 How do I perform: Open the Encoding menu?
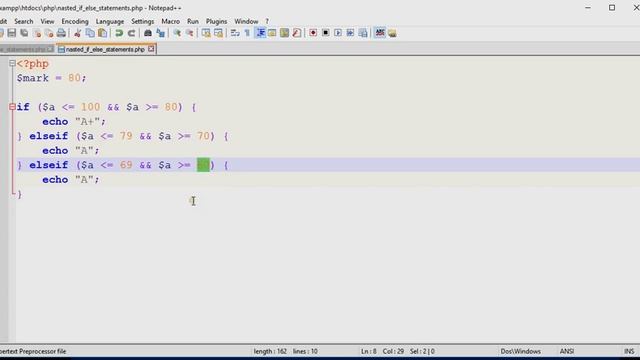(x=75, y=21)
